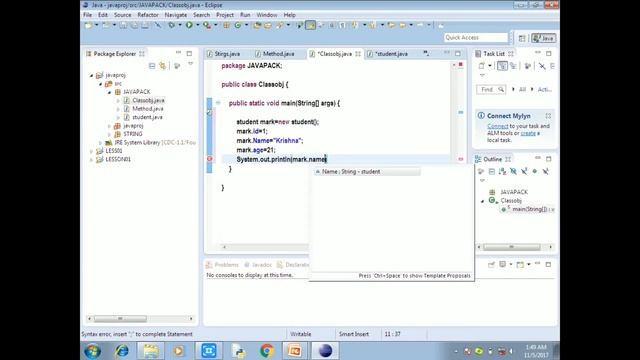The width and height of the screenshot is (640, 360).
Task: Toggle the highlighted Mark Occurrences toolbar button
Action: 311,25
